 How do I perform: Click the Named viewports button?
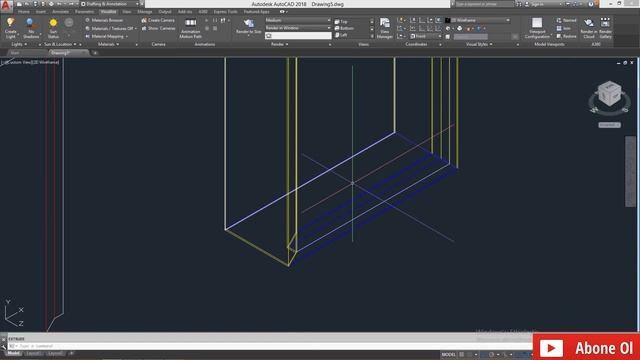click(567, 20)
